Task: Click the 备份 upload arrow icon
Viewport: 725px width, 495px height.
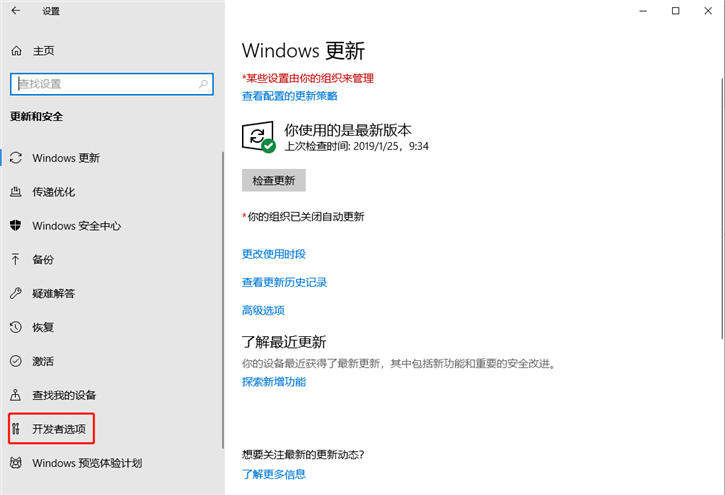Action: coord(16,260)
